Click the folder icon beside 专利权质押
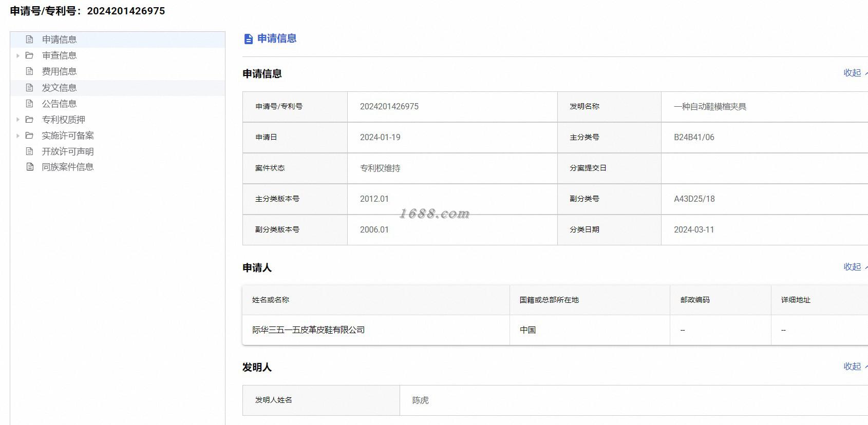Screen dimensions: 868x425 coord(30,120)
